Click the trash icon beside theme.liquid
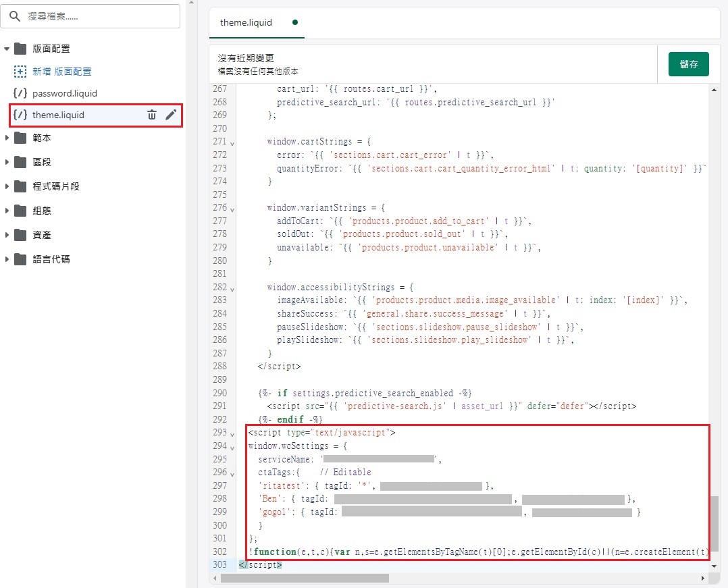The width and height of the screenshot is (728, 588). click(152, 115)
